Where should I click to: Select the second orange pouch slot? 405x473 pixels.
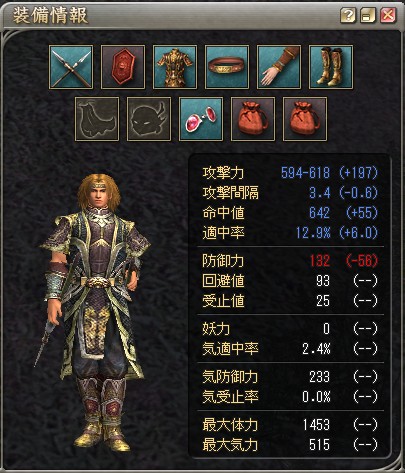click(305, 119)
